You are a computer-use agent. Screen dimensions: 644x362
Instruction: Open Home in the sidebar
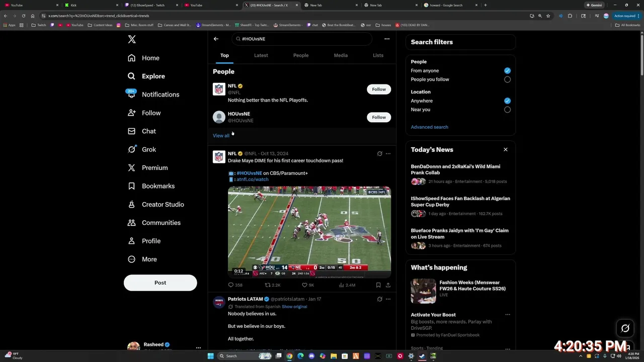pyautogui.click(x=143, y=58)
